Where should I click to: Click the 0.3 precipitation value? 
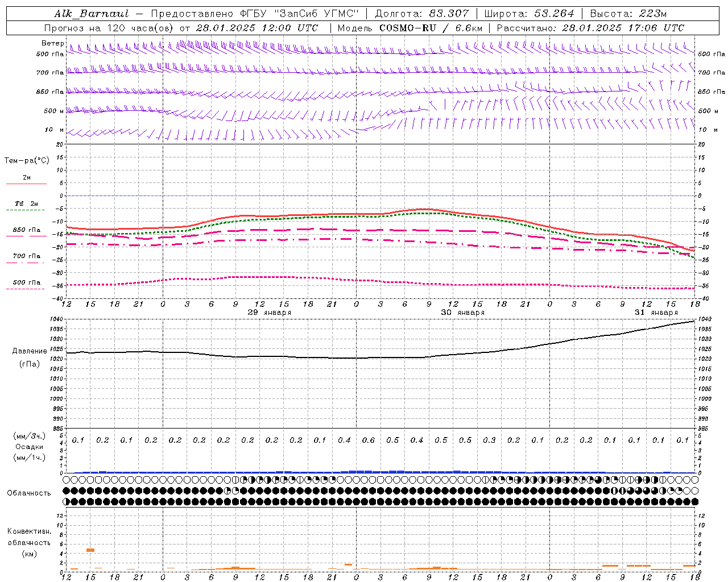(x=489, y=440)
